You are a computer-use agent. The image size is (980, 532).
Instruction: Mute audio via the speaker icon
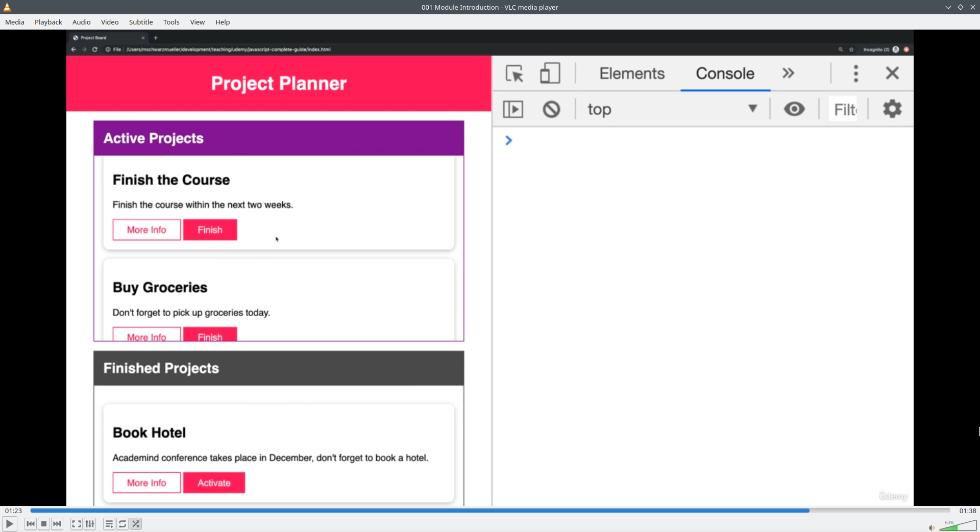pyautogui.click(x=932, y=527)
